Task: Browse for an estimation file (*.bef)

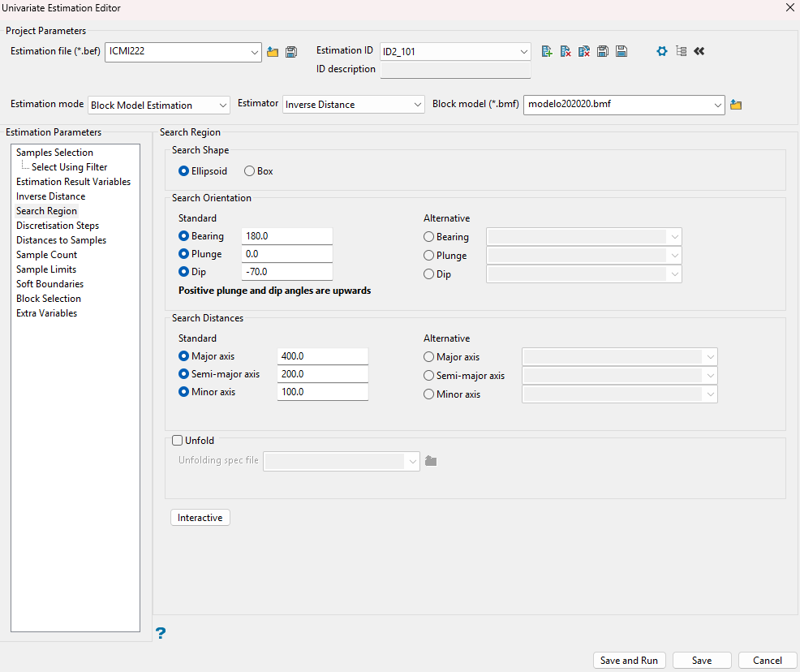Action: click(273, 52)
